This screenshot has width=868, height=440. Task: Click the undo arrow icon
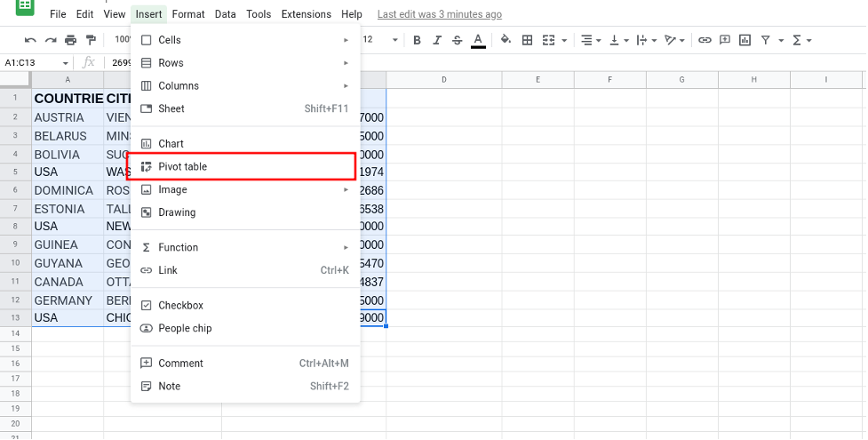[30, 40]
